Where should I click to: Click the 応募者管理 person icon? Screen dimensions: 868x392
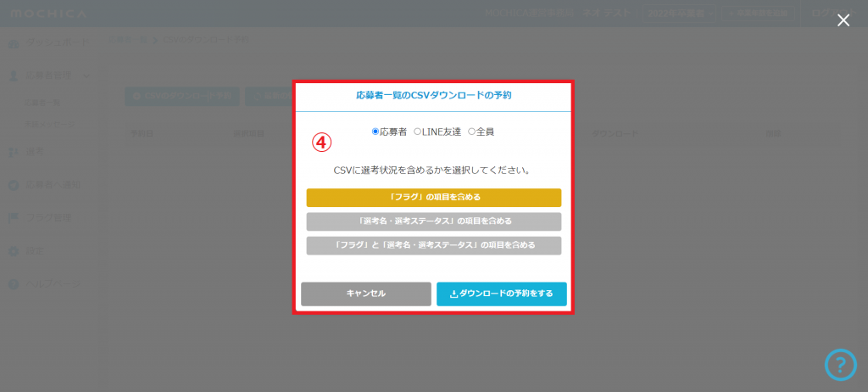click(x=14, y=75)
